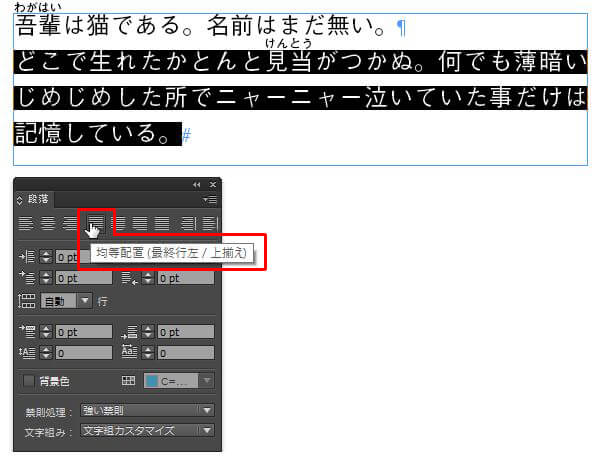Click full justify all lines icon
This screenshot has width=600, height=461.
(x=162, y=223)
